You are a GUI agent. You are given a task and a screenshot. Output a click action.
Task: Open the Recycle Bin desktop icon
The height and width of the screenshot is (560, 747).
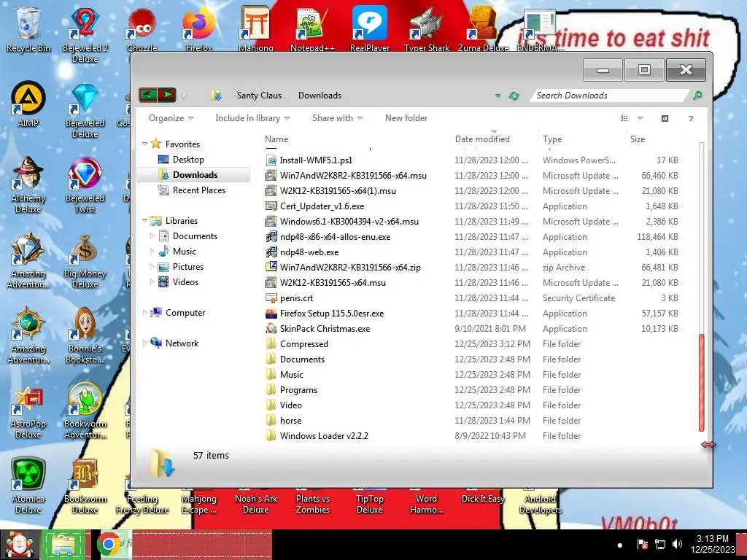pyautogui.click(x=28, y=29)
